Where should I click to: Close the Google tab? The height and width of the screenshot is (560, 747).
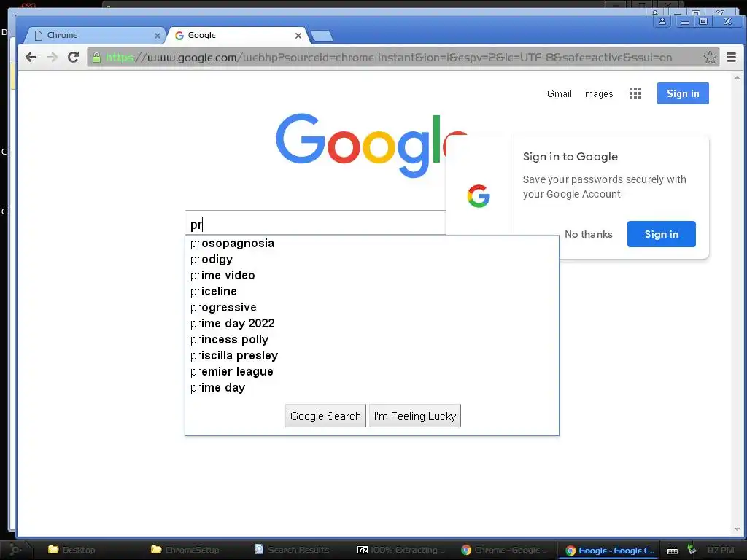coord(298,36)
